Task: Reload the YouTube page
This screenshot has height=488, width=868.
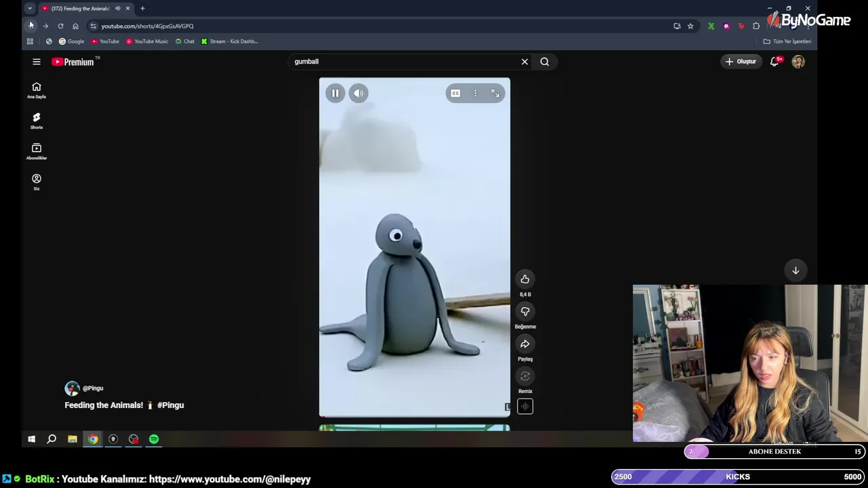Action: [x=60, y=26]
